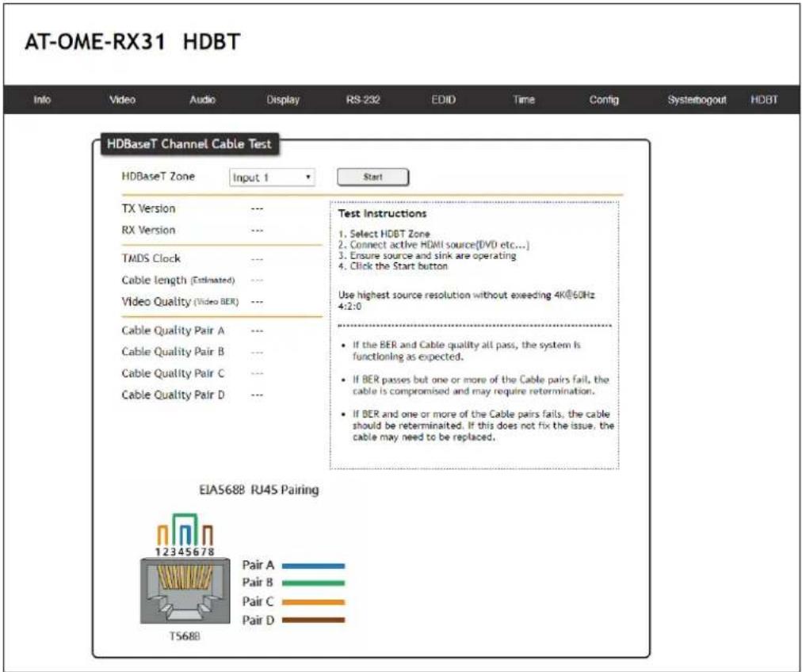
Task: Click the RX Version label
Action: click(x=148, y=230)
